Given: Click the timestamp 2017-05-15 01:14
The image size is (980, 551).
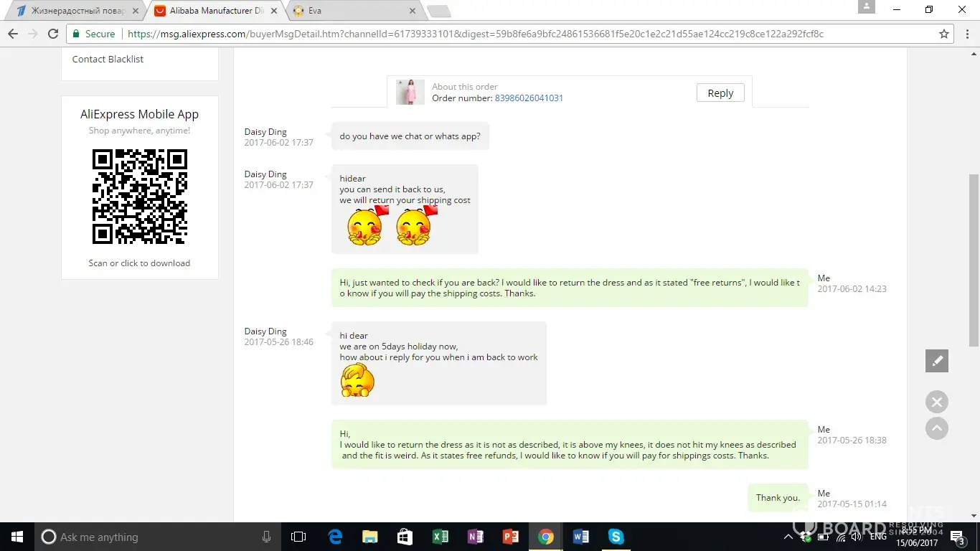Looking at the screenshot, I should 852,504.
